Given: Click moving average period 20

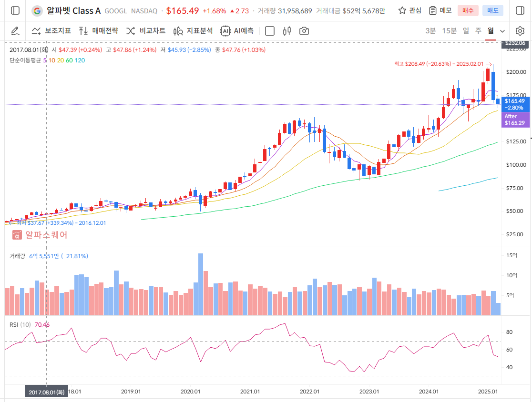Looking at the screenshot, I should tap(61, 60).
